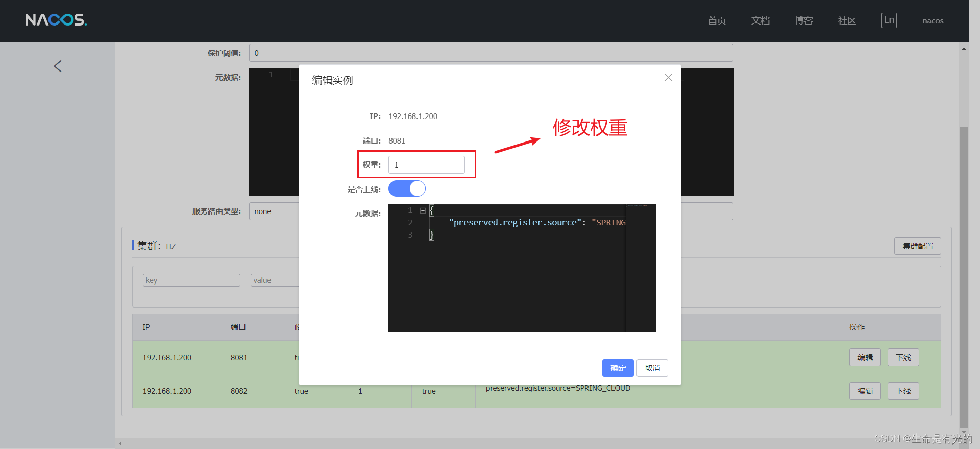Close the edit instance dialog
The height and width of the screenshot is (449, 980).
(x=668, y=78)
